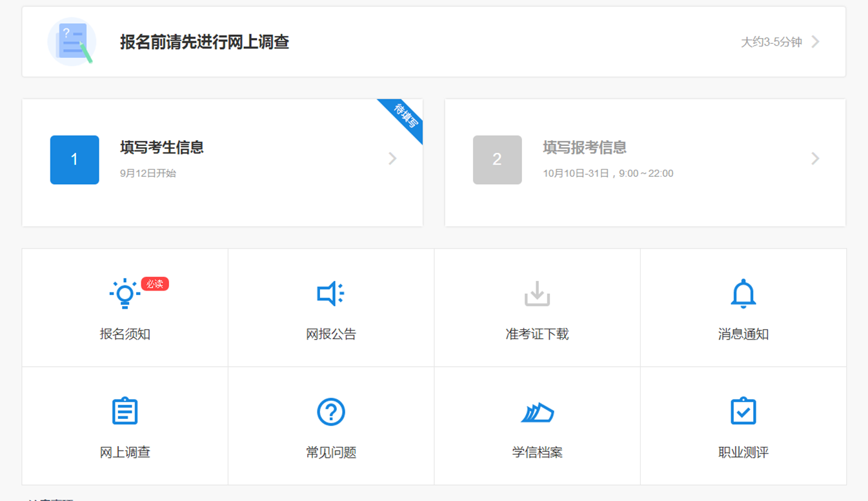868x501 pixels.
Task: Open the 填写考生信息 title link
Action: [x=162, y=148]
